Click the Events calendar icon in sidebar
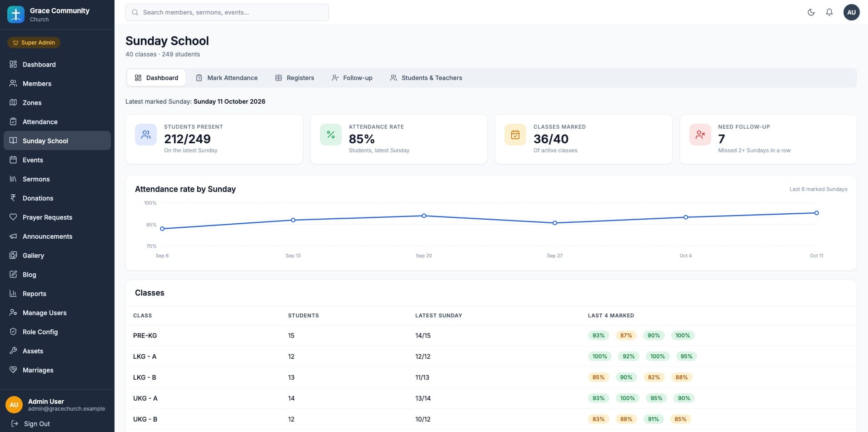Viewport: 868px width, 432px height. pyautogui.click(x=13, y=160)
